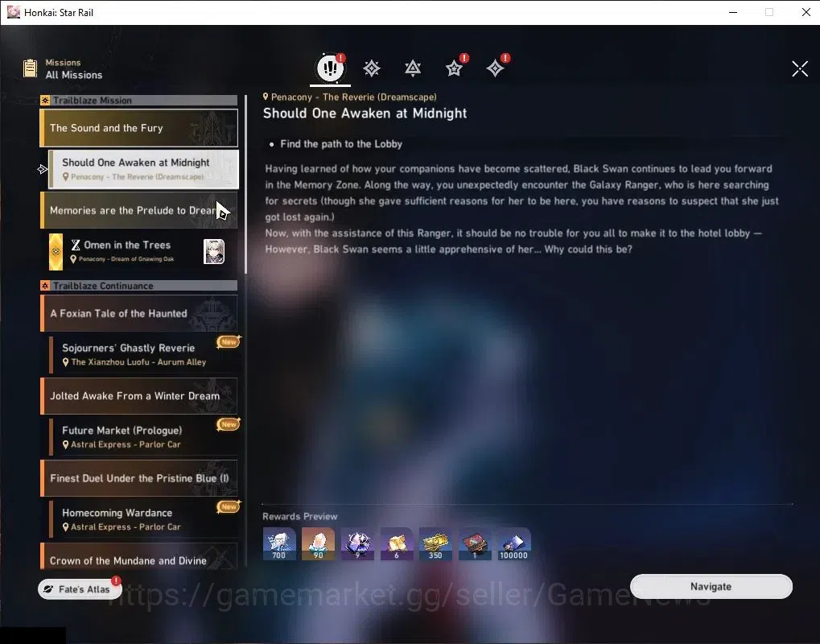The image size is (820, 644).
Task: Click the gold ticket reward icon showing 350
Action: coord(435,544)
